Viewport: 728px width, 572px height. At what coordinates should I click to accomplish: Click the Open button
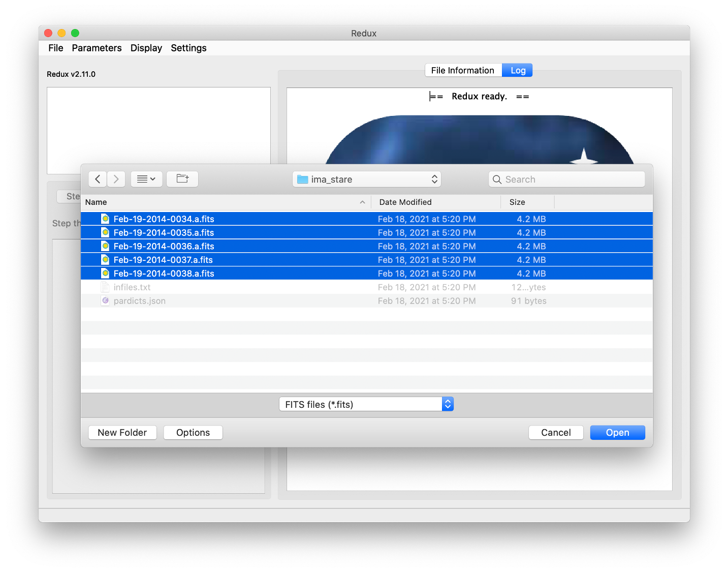(x=617, y=432)
